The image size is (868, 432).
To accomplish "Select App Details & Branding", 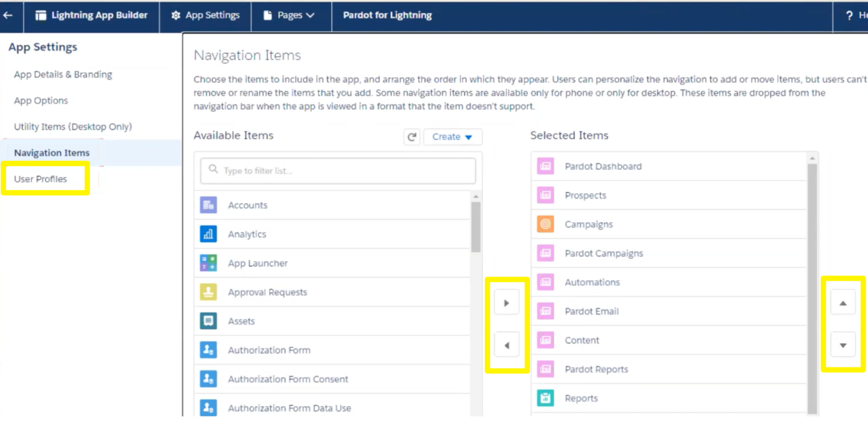I will 63,75.
